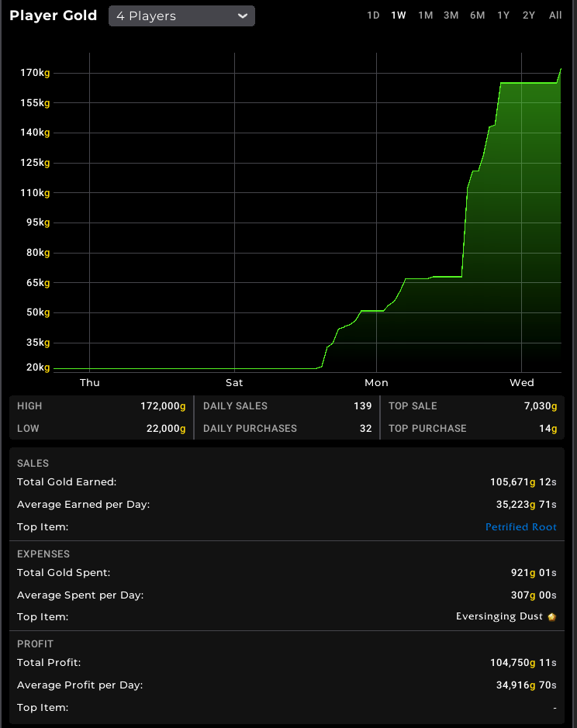Screen dimensions: 577x728
Task: Click the dropdown chevron arrow on player selector
Action: pos(243,16)
